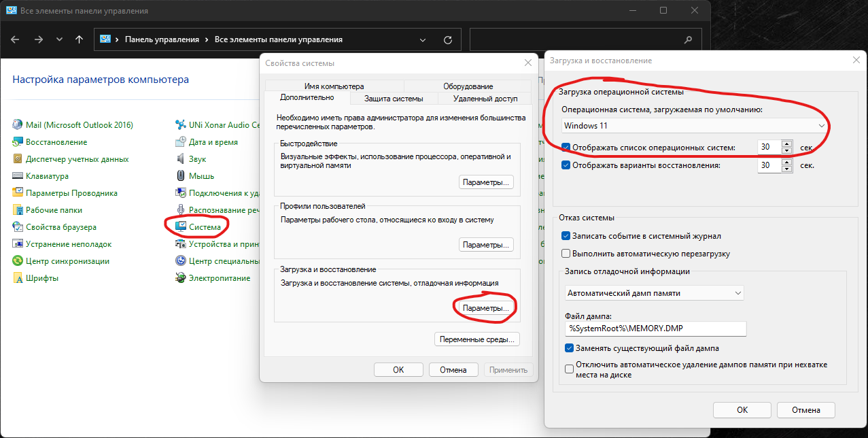Select the Дополнительно tab
Viewport: 868px width, 438px height.
pyautogui.click(x=307, y=98)
